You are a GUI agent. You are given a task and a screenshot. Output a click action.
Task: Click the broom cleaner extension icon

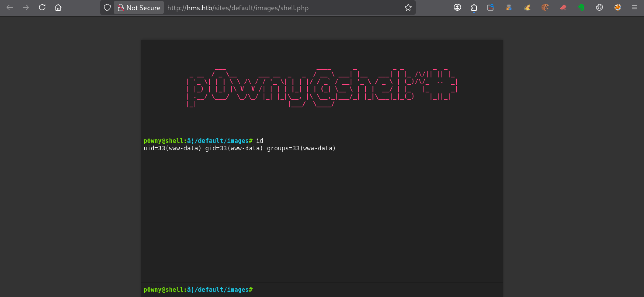coord(527,7)
